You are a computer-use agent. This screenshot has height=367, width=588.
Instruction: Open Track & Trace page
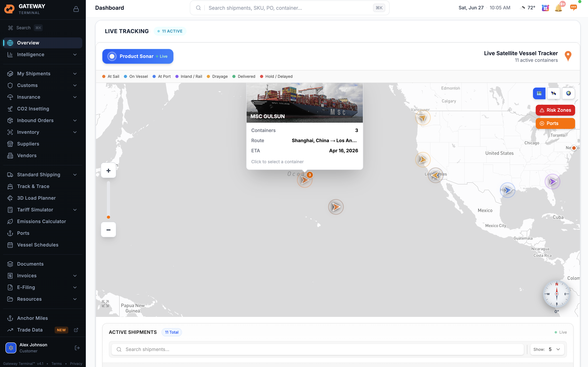(43, 186)
